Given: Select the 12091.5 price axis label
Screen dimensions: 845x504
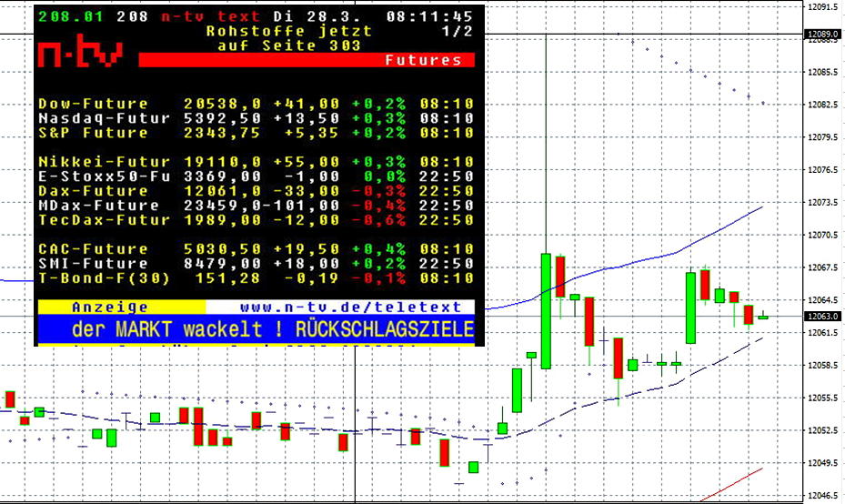Looking at the screenshot, I should click(x=823, y=7).
